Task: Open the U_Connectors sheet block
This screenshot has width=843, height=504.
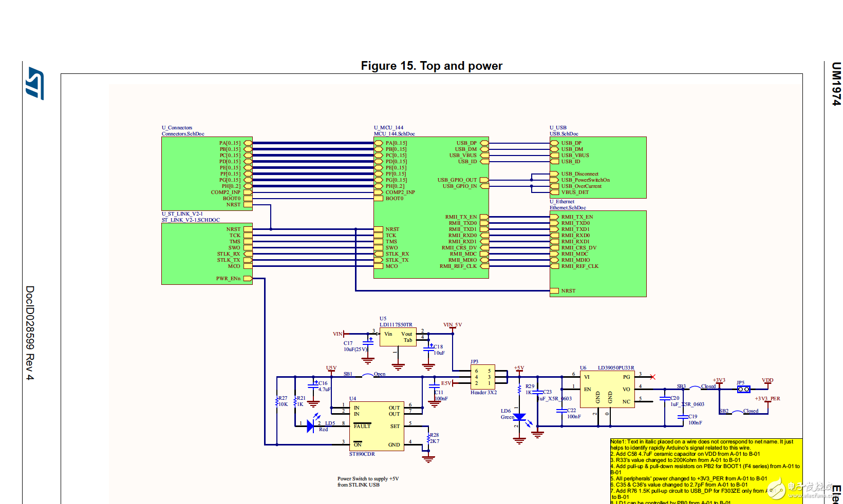Action: click(x=207, y=174)
